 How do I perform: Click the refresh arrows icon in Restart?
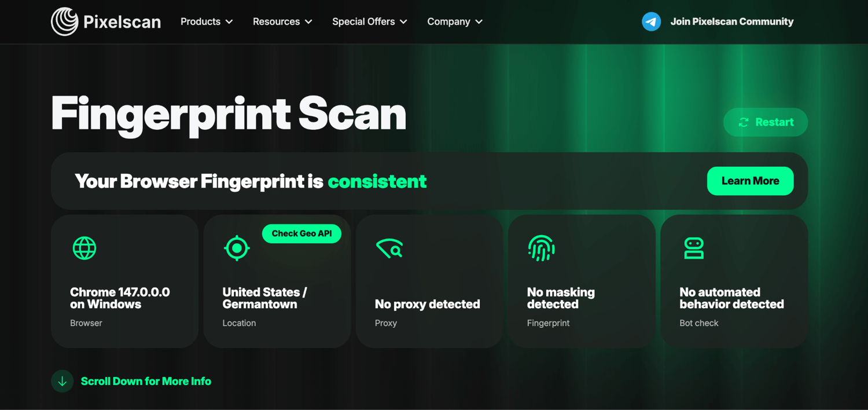744,122
